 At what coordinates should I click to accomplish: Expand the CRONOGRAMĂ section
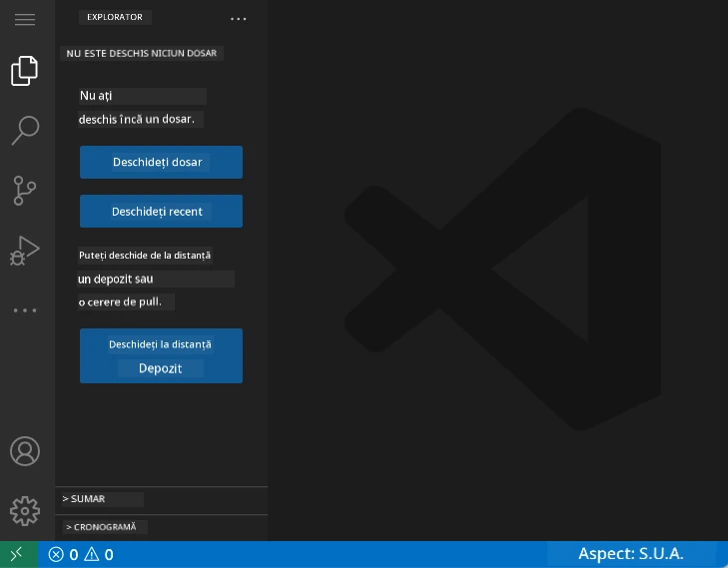[x=161, y=527]
